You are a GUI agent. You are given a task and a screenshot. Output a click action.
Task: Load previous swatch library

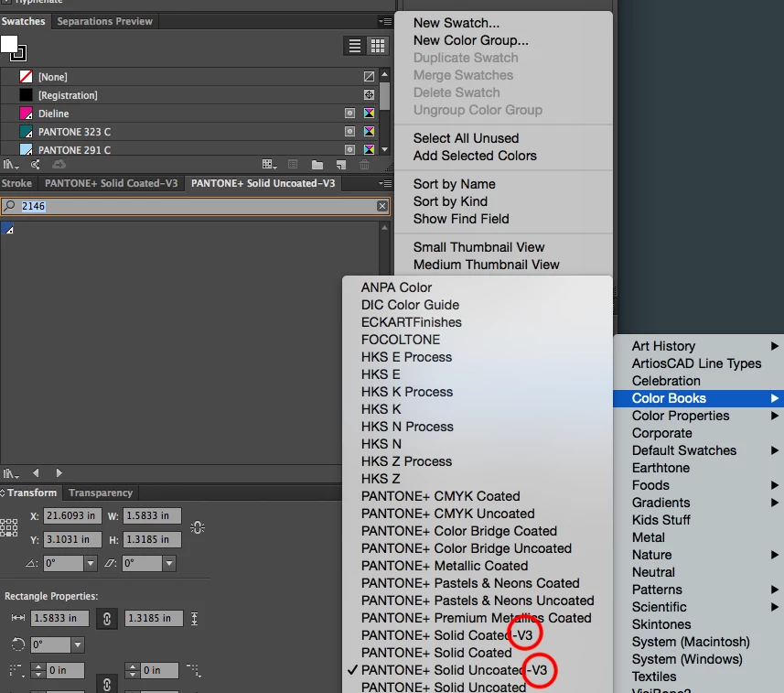click(x=36, y=473)
